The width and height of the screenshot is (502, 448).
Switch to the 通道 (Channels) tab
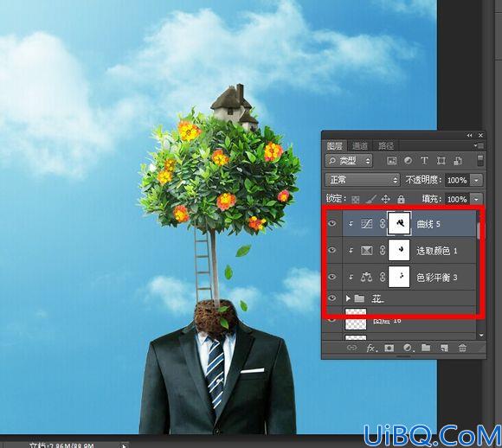360,146
